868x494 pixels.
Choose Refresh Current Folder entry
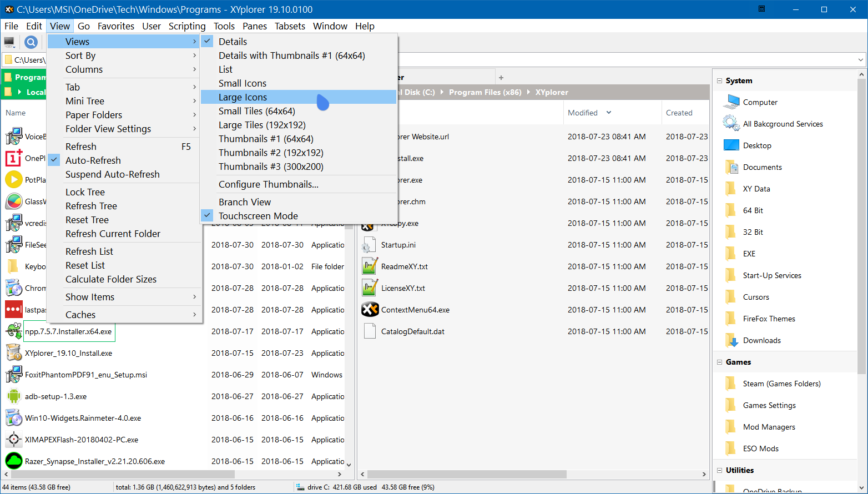(x=123, y=234)
